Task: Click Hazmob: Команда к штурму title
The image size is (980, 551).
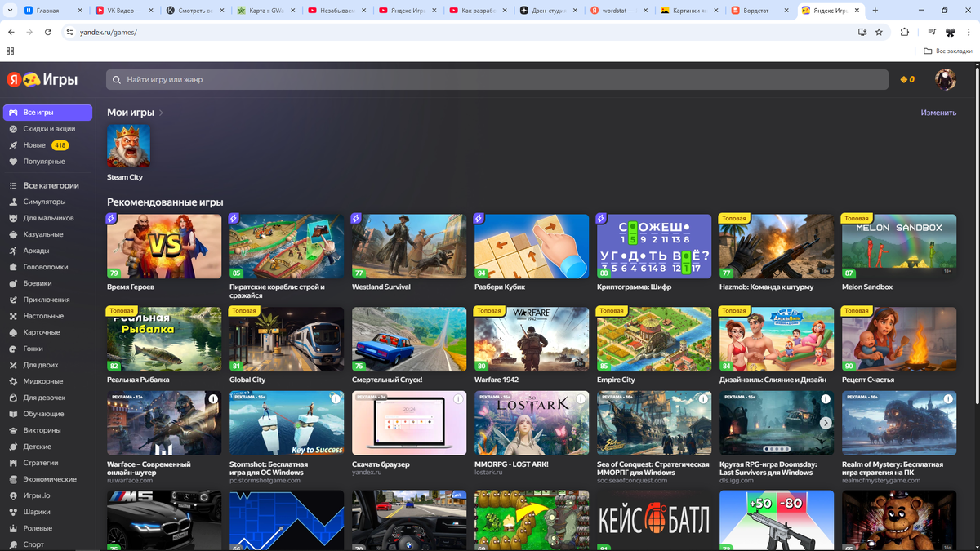Action: (x=765, y=287)
